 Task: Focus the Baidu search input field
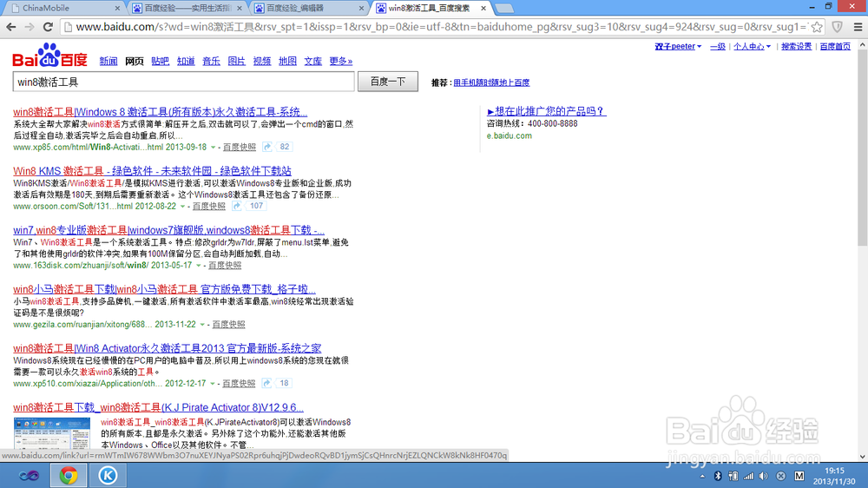pos(183,82)
